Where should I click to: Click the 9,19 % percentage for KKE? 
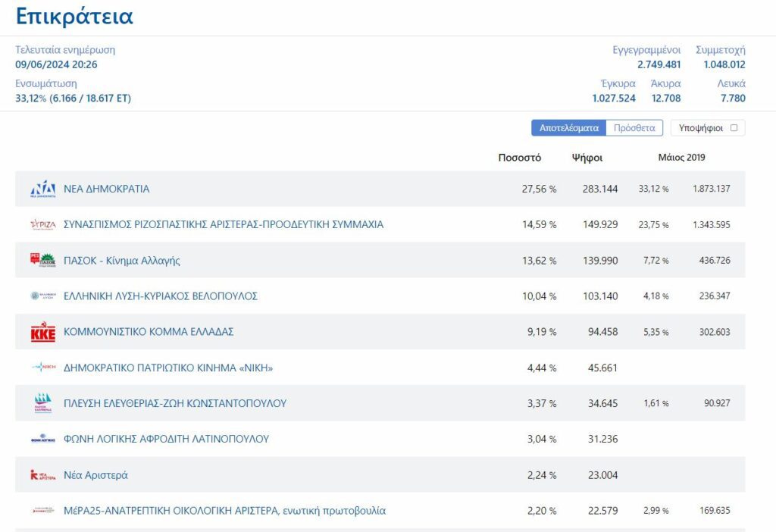pos(541,332)
